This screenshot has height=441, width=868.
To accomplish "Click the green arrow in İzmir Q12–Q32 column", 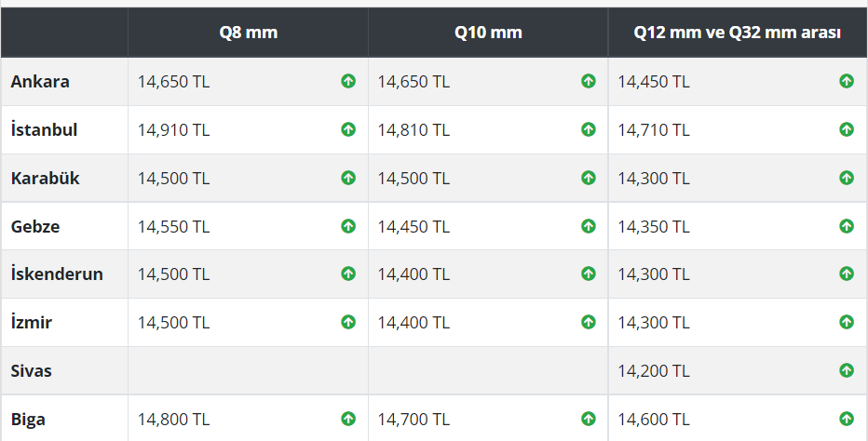I will 847,322.
